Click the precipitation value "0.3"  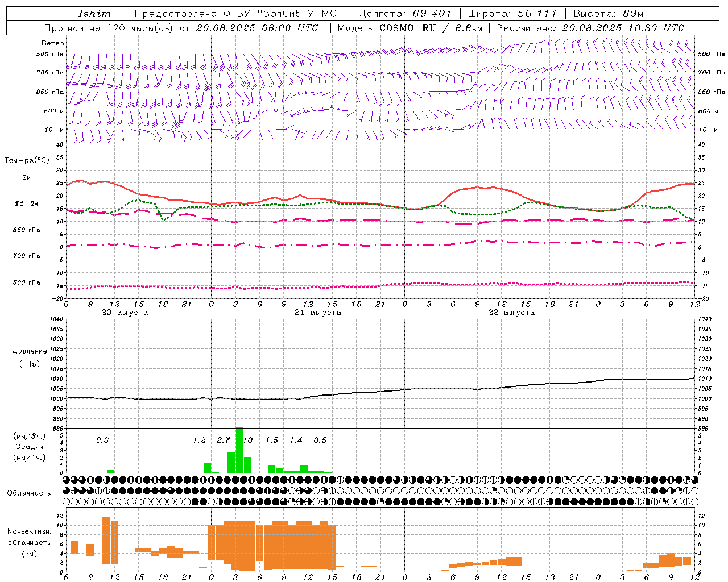[102, 440]
